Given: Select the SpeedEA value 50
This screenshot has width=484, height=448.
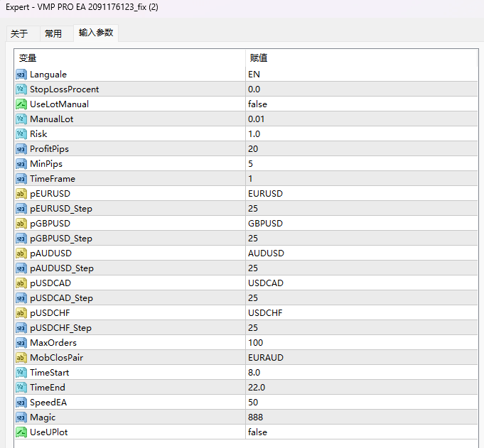Looking at the screenshot, I should 253,403.
